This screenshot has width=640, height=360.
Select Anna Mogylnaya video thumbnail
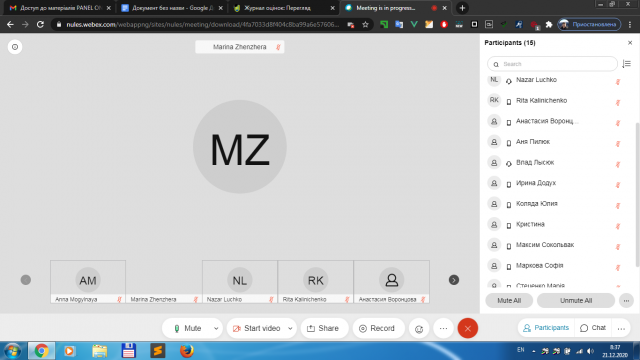(x=88, y=282)
